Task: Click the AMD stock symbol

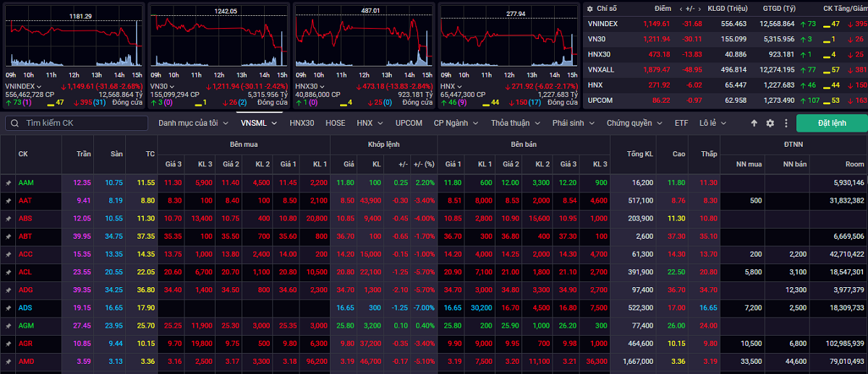Action: [x=27, y=360]
